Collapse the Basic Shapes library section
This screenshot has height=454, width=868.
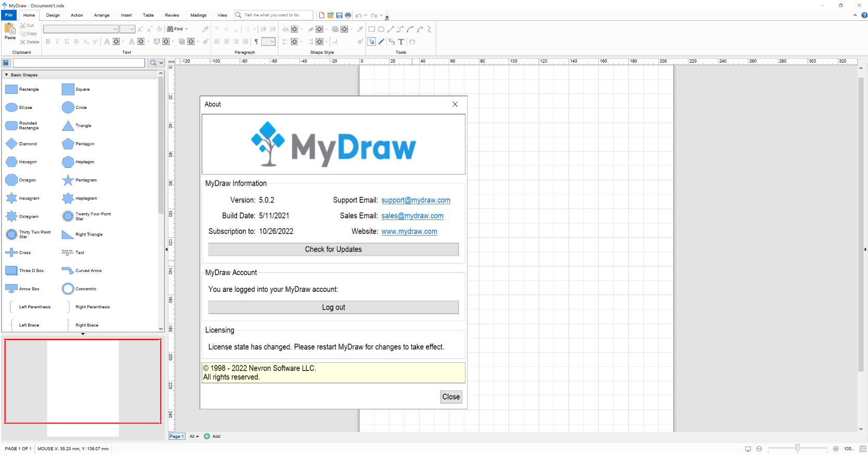click(6, 75)
